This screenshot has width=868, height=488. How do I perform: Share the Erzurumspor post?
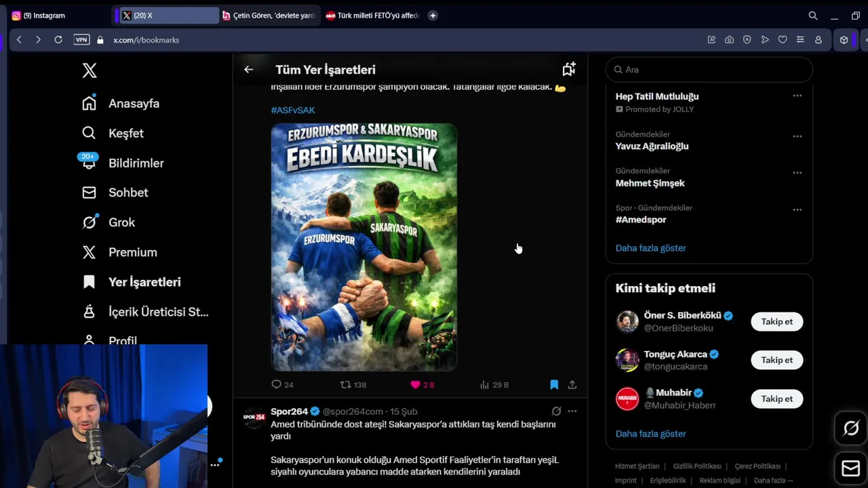tap(572, 384)
